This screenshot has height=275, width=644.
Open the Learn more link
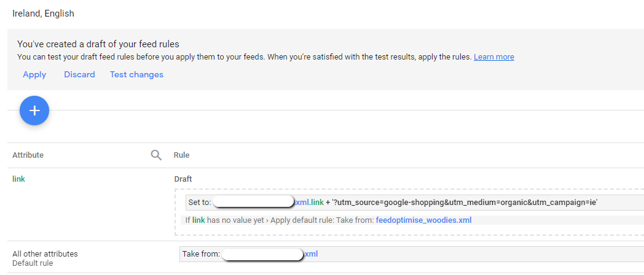coord(493,57)
